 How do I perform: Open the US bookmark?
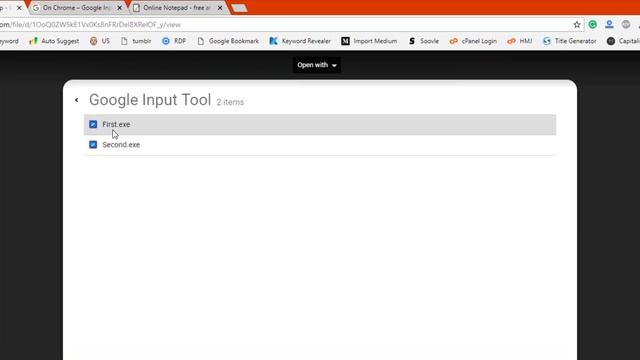[x=100, y=41]
